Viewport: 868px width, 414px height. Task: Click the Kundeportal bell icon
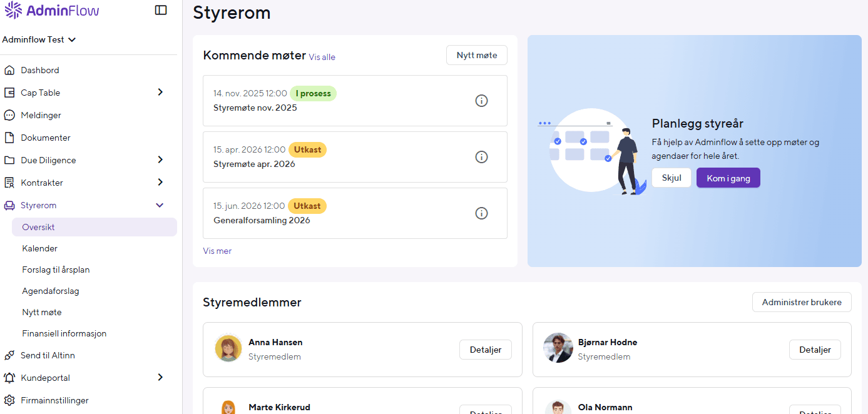(9, 378)
